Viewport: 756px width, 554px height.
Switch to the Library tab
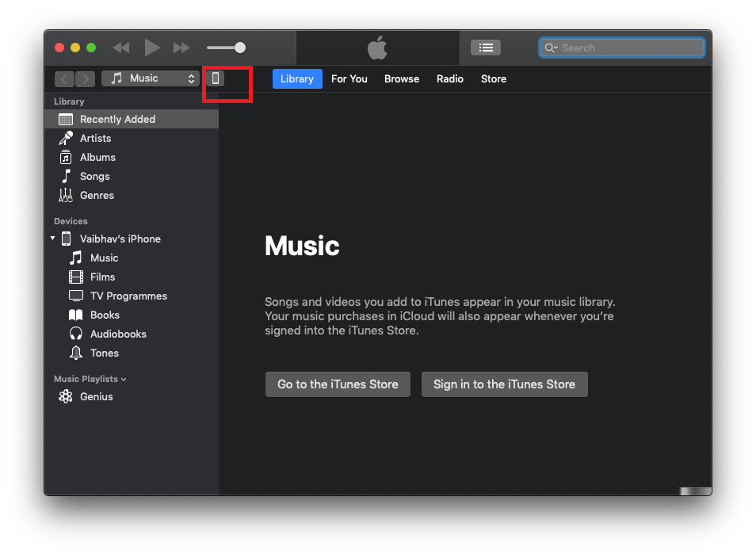pyautogui.click(x=297, y=78)
